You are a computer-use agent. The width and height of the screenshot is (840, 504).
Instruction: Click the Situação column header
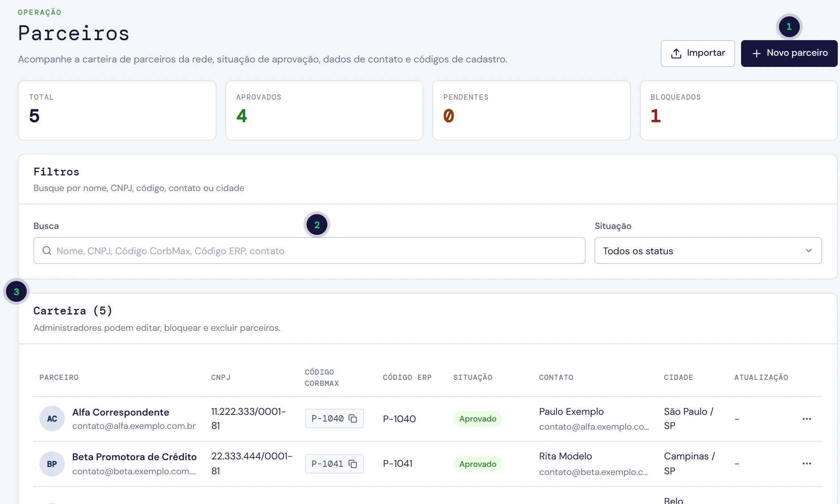[472, 377]
